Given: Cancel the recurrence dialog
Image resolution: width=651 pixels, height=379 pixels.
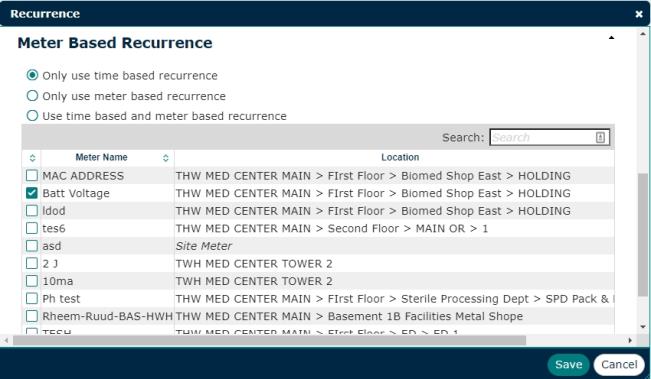Looking at the screenshot, I should pyautogui.click(x=619, y=364).
